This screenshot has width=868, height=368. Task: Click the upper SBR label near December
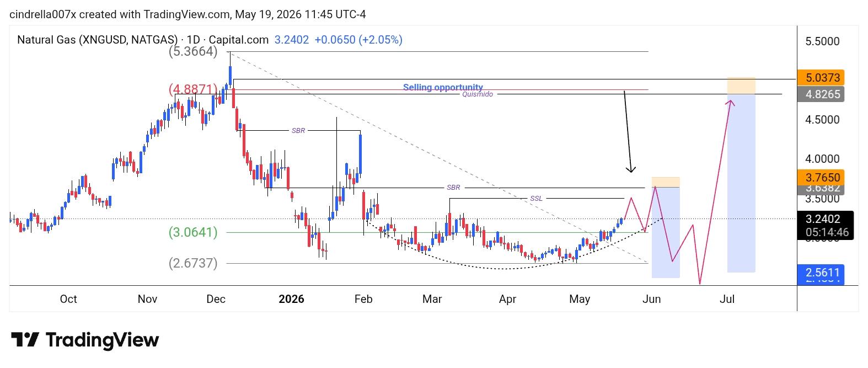click(298, 131)
